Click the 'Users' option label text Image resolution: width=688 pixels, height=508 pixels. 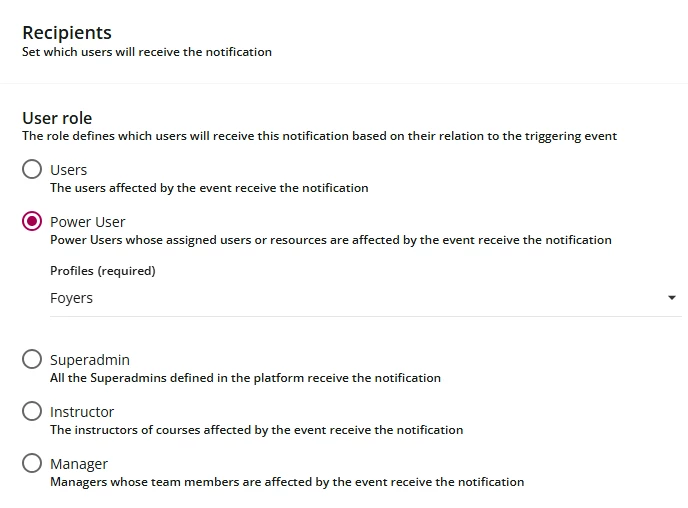pos(69,170)
